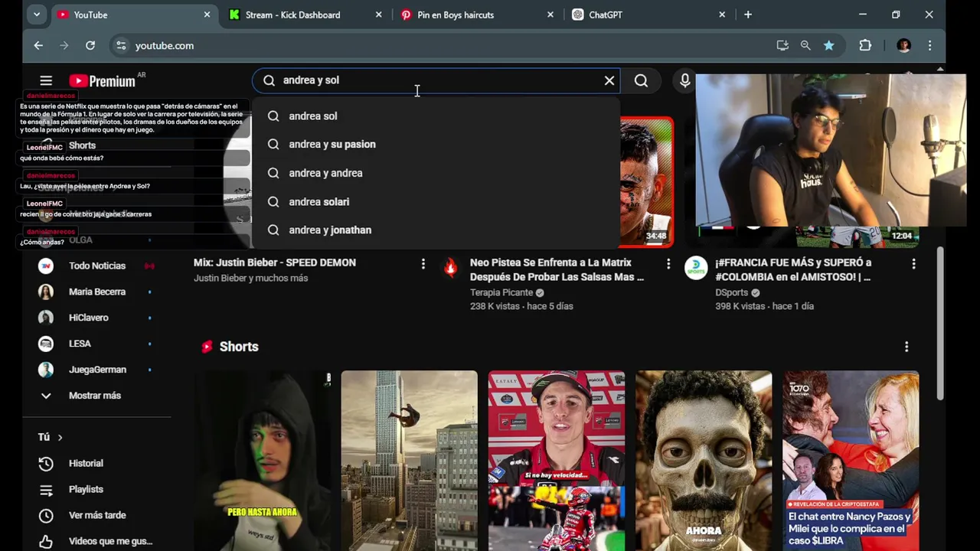The image size is (980, 551).
Task: Close the Pinterest tab
Action: (x=550, y=15)
